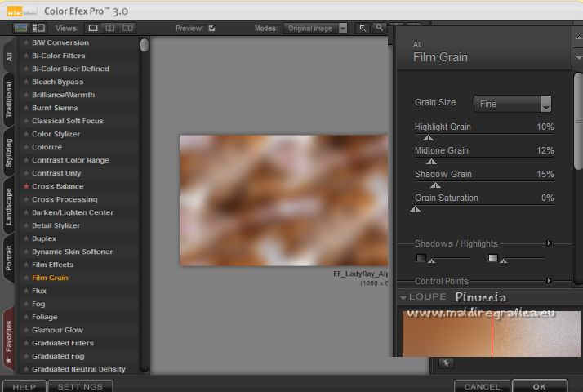Adjust the Midtone Grain slider

(431, 162)
